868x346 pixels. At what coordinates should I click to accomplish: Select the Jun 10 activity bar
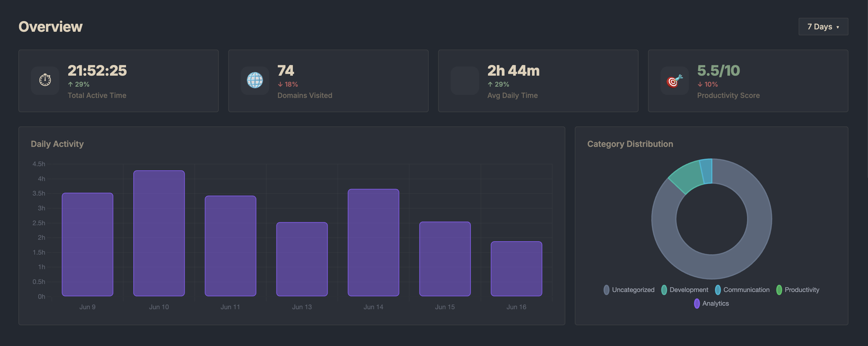(x=159, y=233)
